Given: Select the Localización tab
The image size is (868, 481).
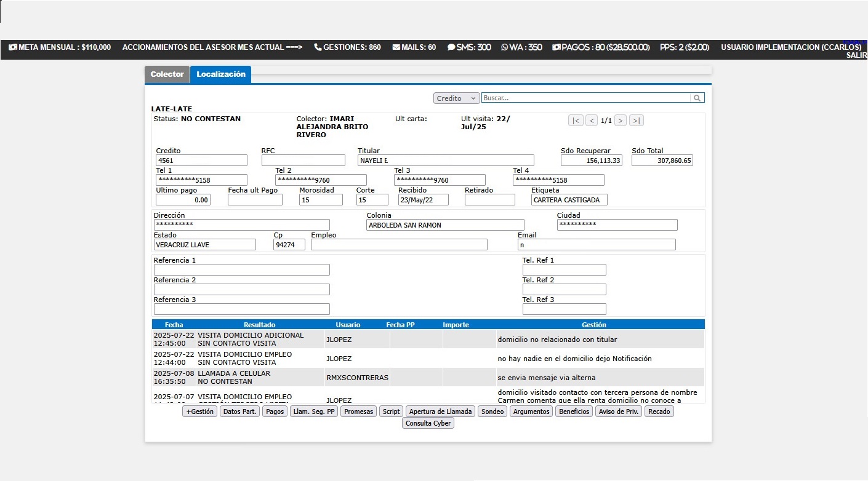Looking at the screenshot, I should (x=221, y=74).
